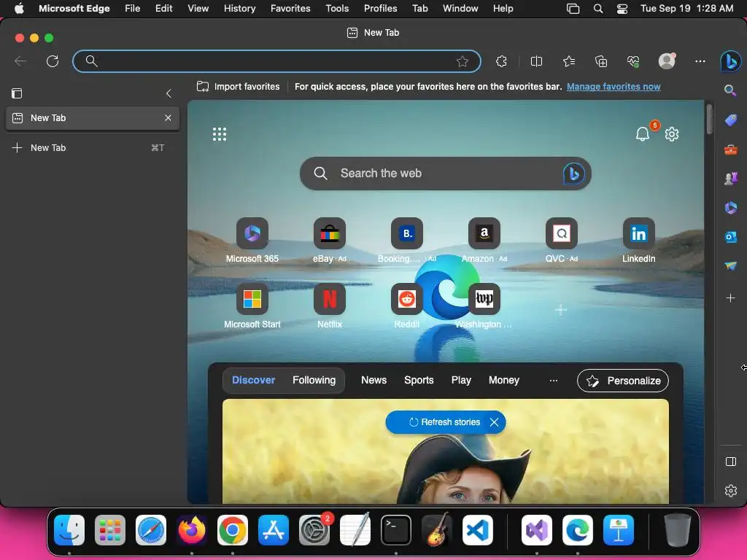This screenshot has height=560, width=747.
Task: Open the sidebar Search icon
Action: [x=730, y=90]
